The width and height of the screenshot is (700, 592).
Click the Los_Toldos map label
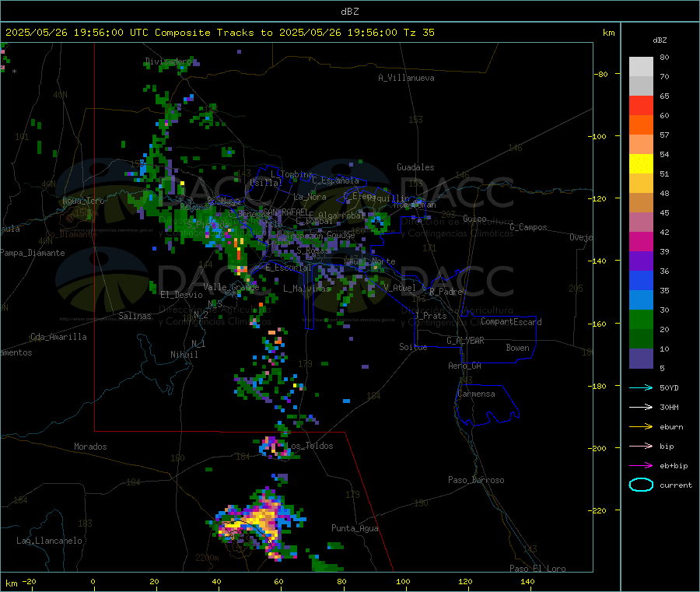click(310, 446)
